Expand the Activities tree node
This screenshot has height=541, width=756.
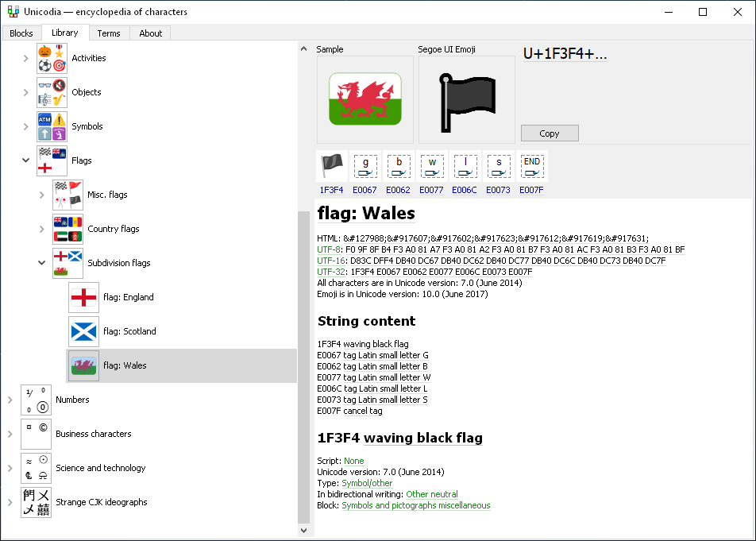(x=26, y=58)
